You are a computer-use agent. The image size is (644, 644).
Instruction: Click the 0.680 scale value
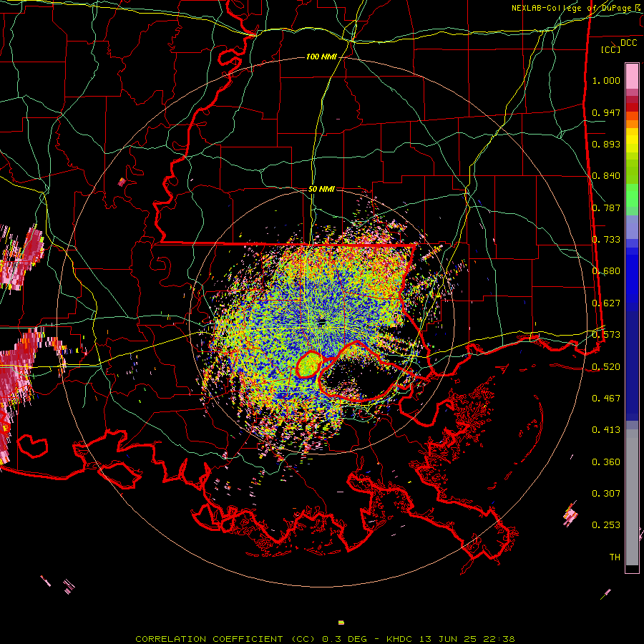click(x=606, y=271)
